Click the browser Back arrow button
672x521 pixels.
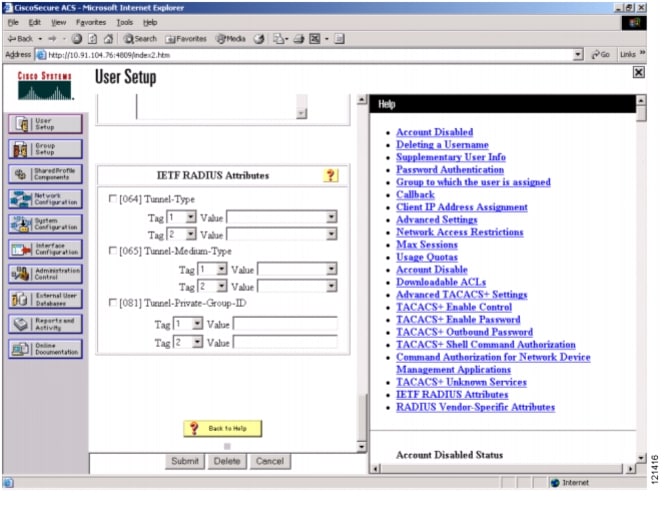pos(20,39)
